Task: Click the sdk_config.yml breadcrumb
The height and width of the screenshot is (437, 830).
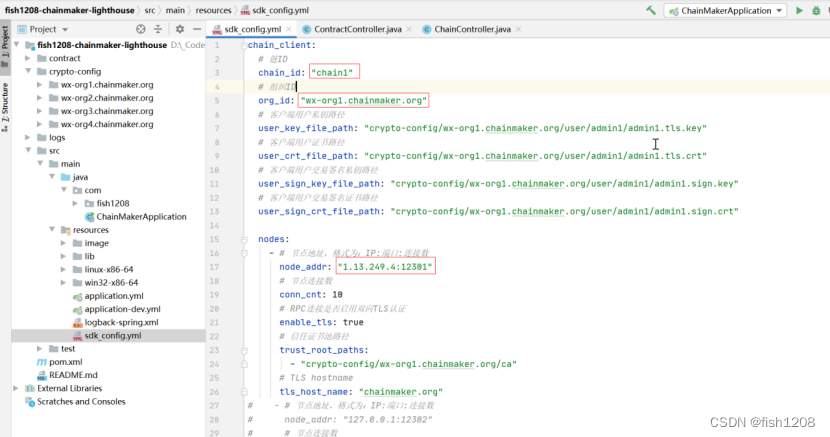Action: [x=275, y=10]
